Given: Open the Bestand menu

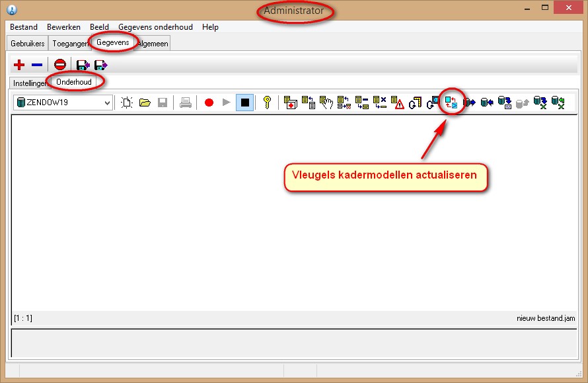Looking at the screenshot, I should tap(24, 27).
